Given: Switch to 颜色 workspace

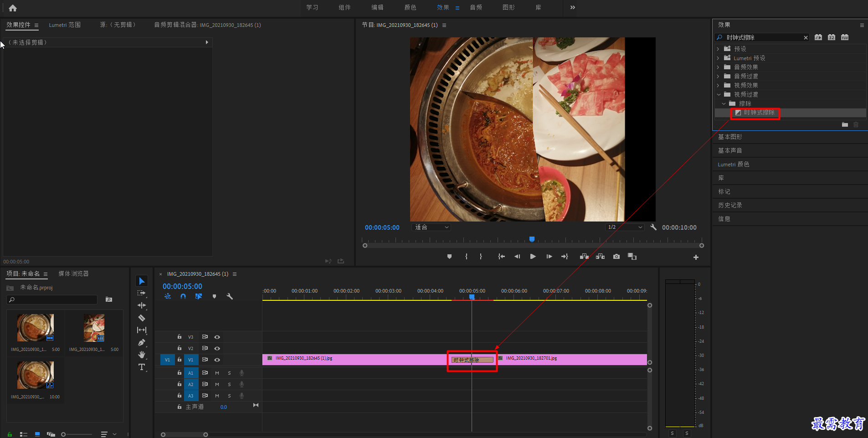Looking at the screenshot, I should (x=410, y=7).
